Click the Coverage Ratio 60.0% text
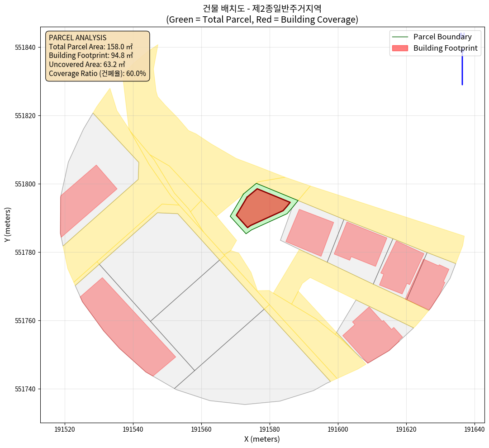 pyautogui.click(x=97, y=73)
